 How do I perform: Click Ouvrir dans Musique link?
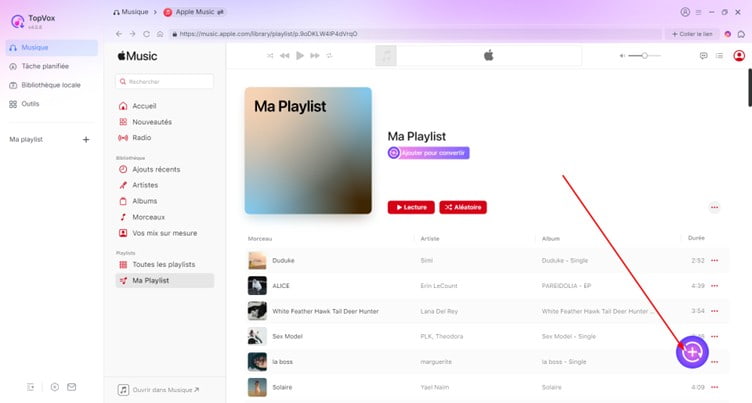click(159, 390)
